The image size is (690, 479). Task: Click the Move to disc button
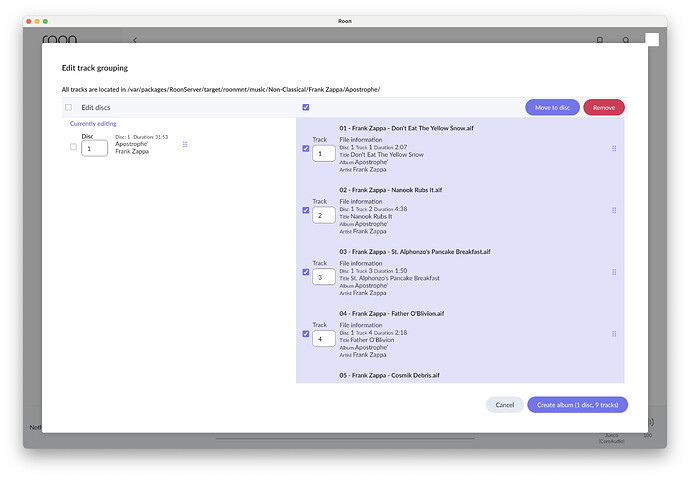(552, 107)
